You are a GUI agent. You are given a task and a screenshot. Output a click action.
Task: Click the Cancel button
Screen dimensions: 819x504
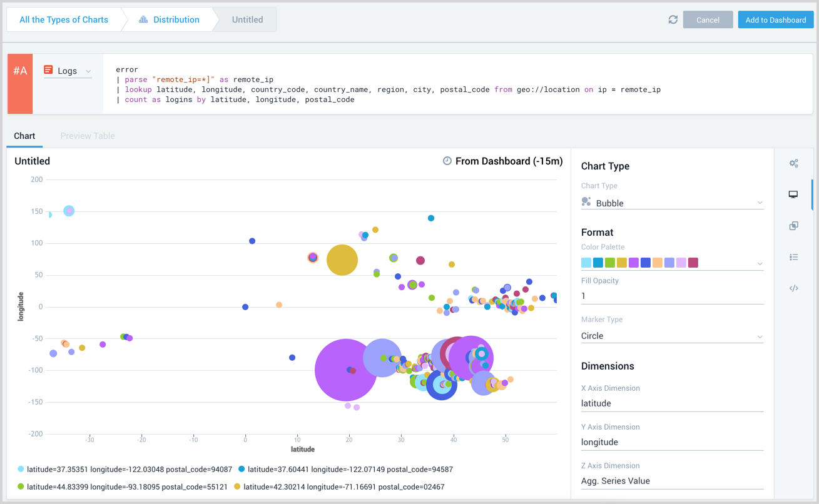pos(708,20)
